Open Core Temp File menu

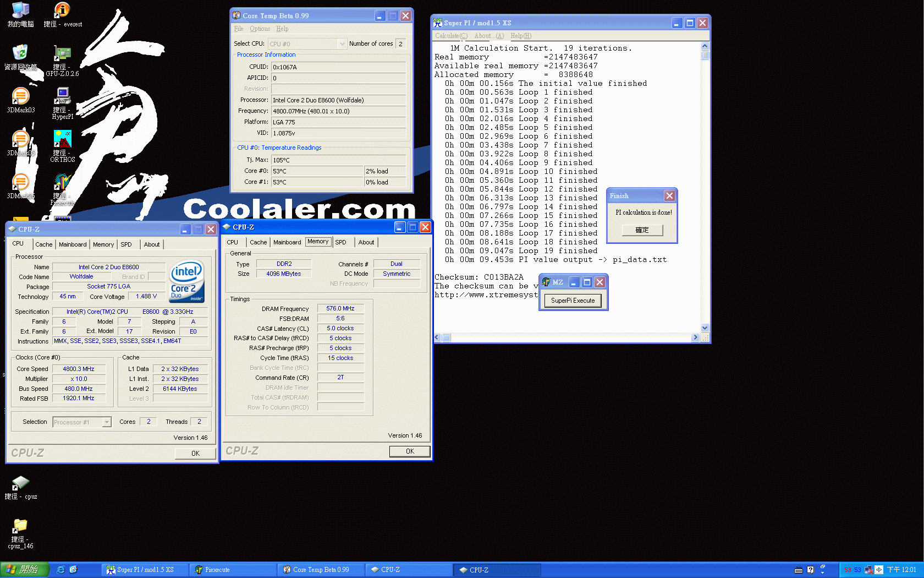pos(239,29)
